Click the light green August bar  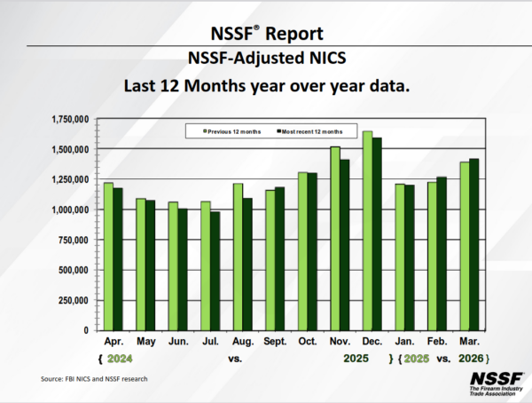coord(238,256)
